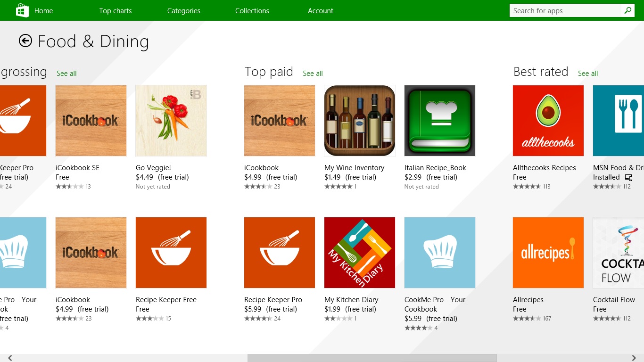
Task: Go to Home menu
Action: 43,10
